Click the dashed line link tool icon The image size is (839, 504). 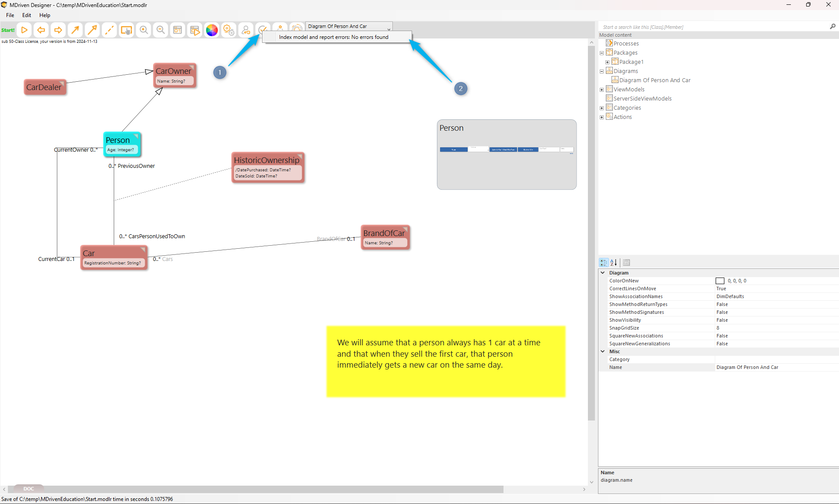[109, 30]
